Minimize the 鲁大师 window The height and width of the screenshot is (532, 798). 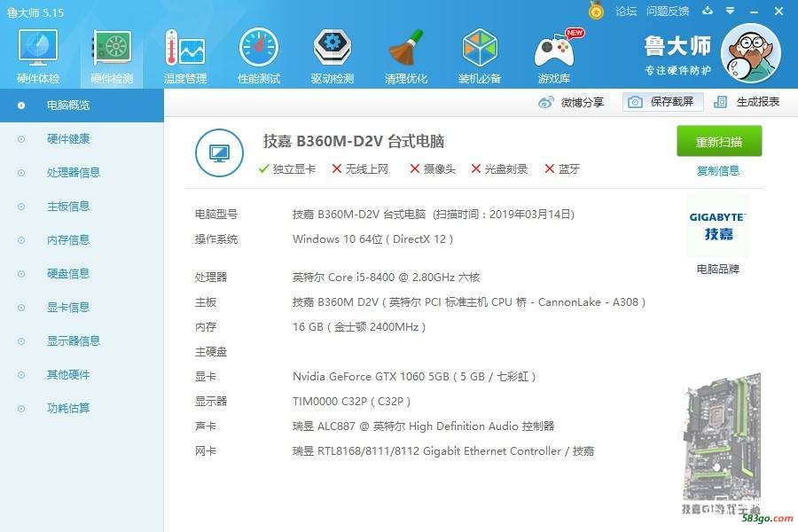[755, 12]
